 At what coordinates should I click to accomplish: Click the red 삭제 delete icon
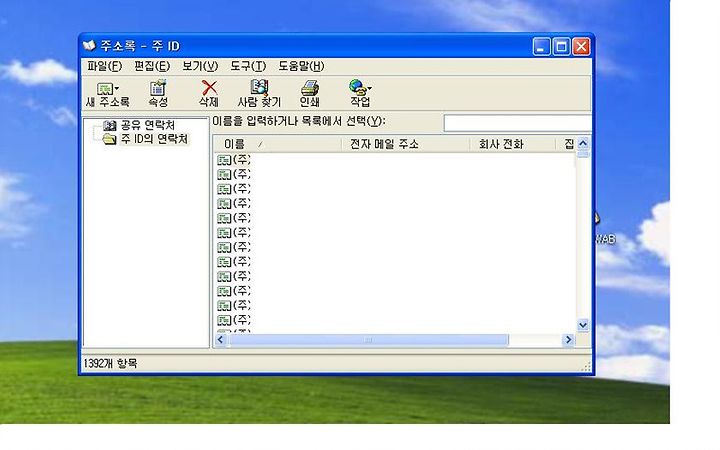(209, 87)
